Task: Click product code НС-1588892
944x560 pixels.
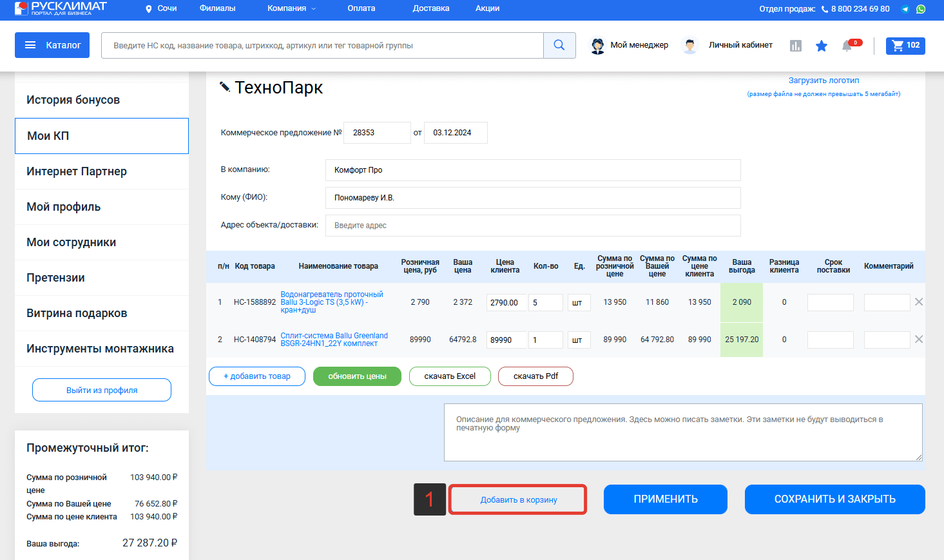Action: (x=255, y=302)
